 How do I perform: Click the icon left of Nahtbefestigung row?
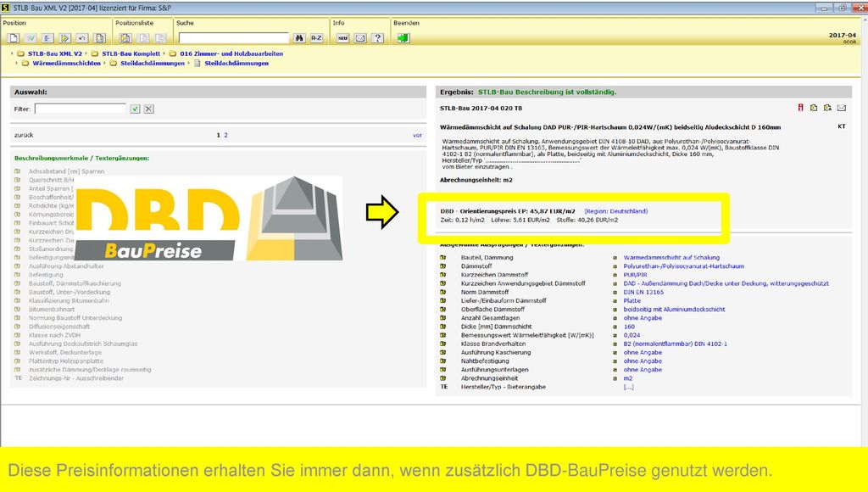[x=442, y=361]
